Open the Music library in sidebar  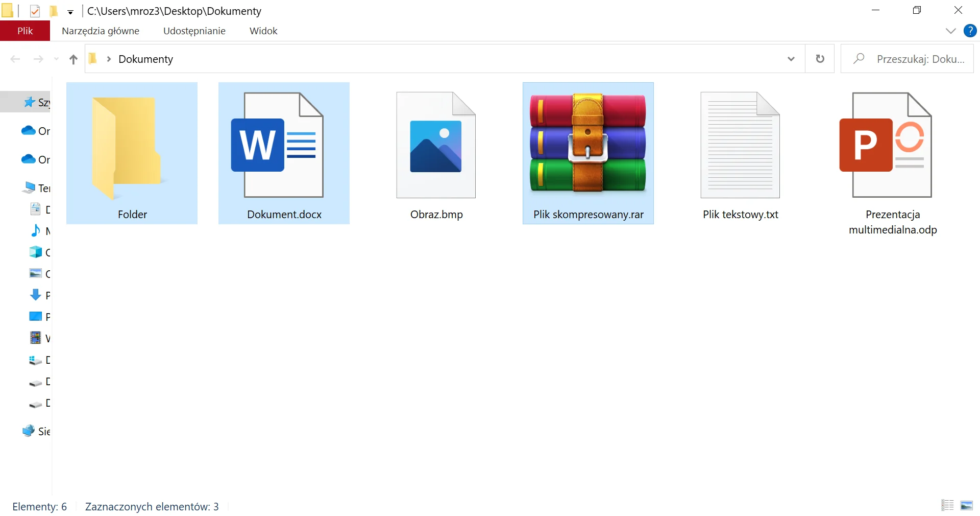pos(36,231)
